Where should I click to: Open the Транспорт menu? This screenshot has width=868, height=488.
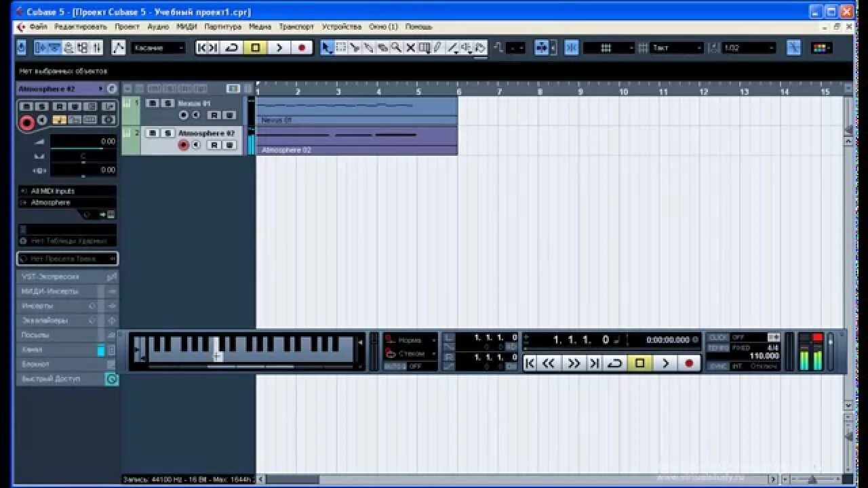[296, 26]
